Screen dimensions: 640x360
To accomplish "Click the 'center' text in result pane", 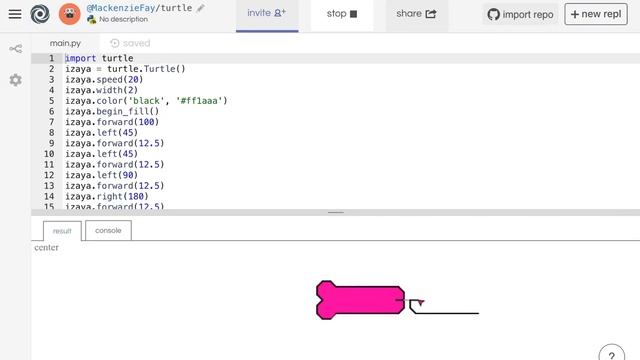I will point(47,248).
